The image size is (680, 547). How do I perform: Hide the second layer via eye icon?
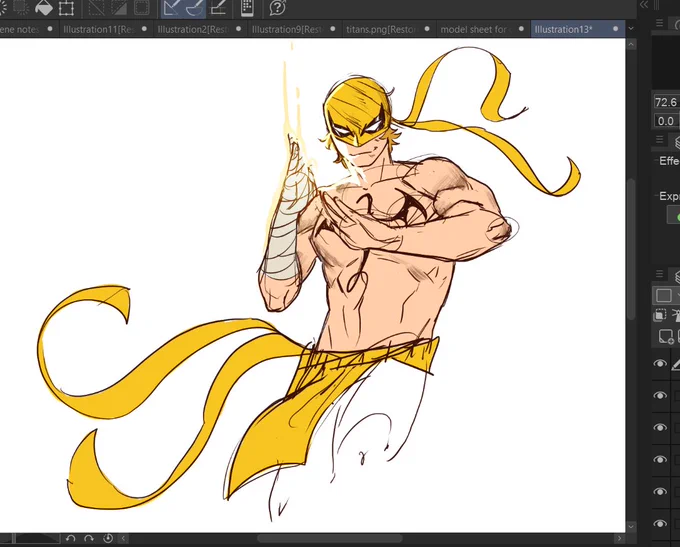pos(660,396)
